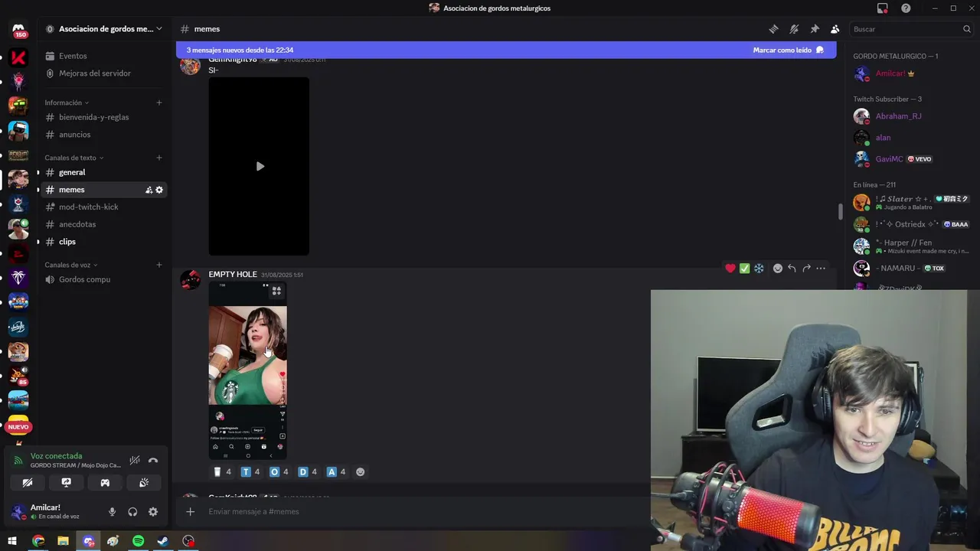
Task: Add channel to Información category
Action: point(159,103)
